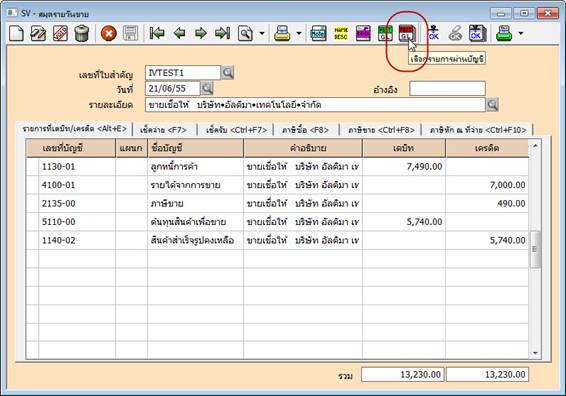Click the เลขที่บัญชี column header
The width and height of the screenshot is (566, 396).
(71, 148)
